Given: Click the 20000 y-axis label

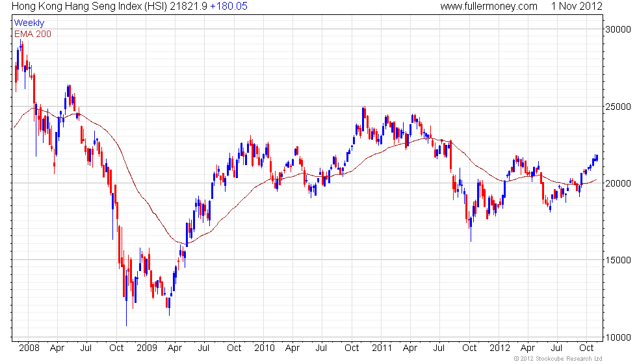Looking at the screenshot, I should [x=618, y=183].
